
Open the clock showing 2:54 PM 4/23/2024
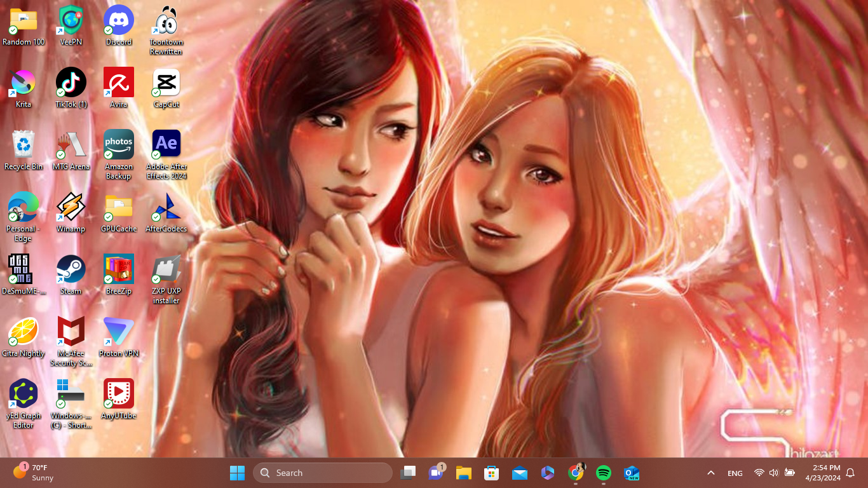pyautogui.click(x=823, y=473)
